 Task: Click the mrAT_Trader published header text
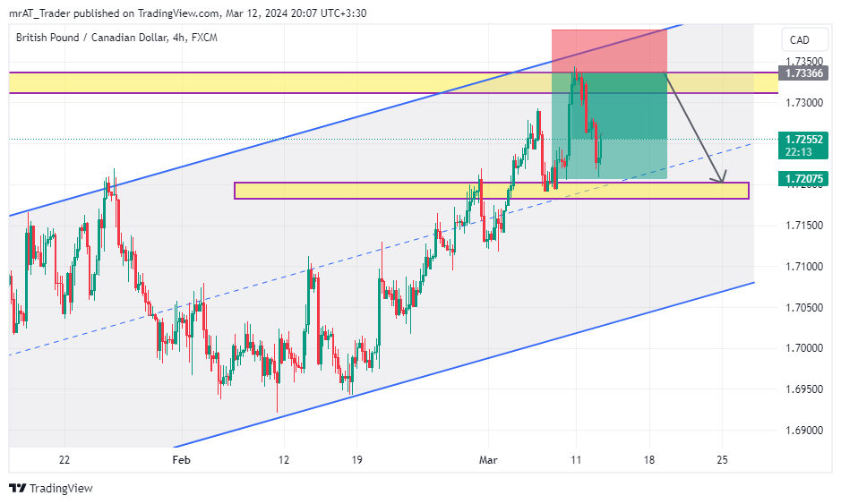click(188, 13)
